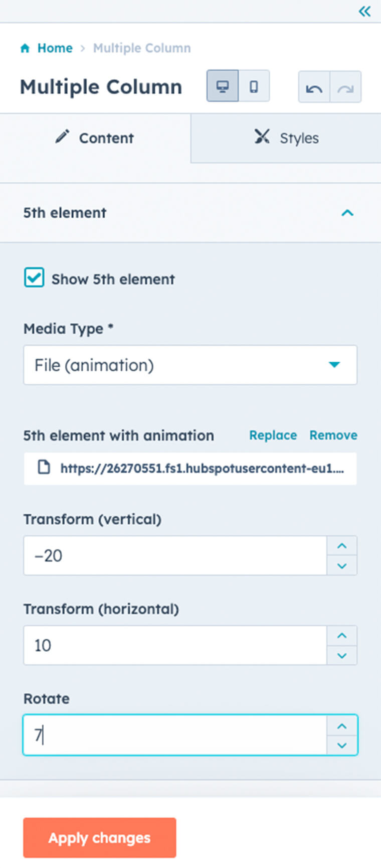Decrease Transform (horizontal) value
The height and width of the screenshot is (868, 381).
pyautogui.click(x=342, y=655)
